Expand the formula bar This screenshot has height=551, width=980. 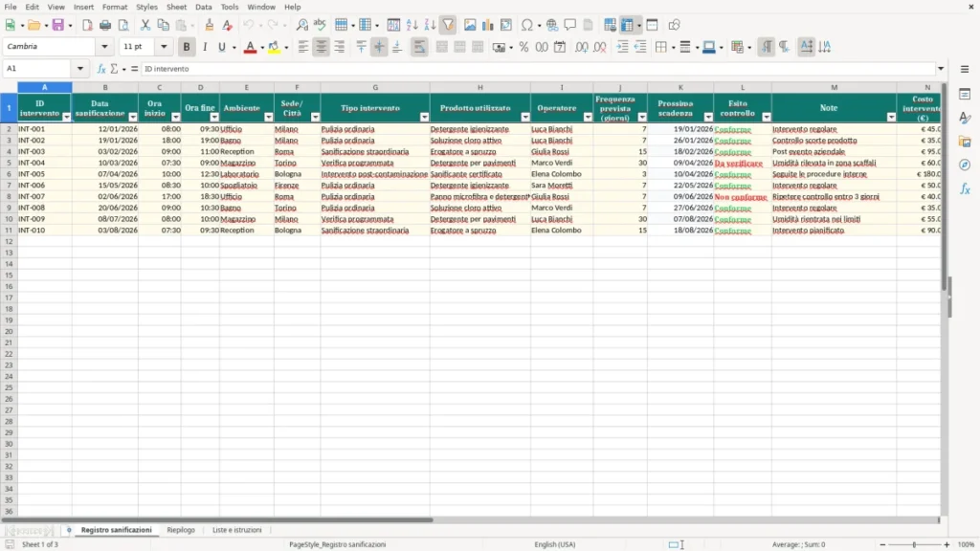[941, 69]
